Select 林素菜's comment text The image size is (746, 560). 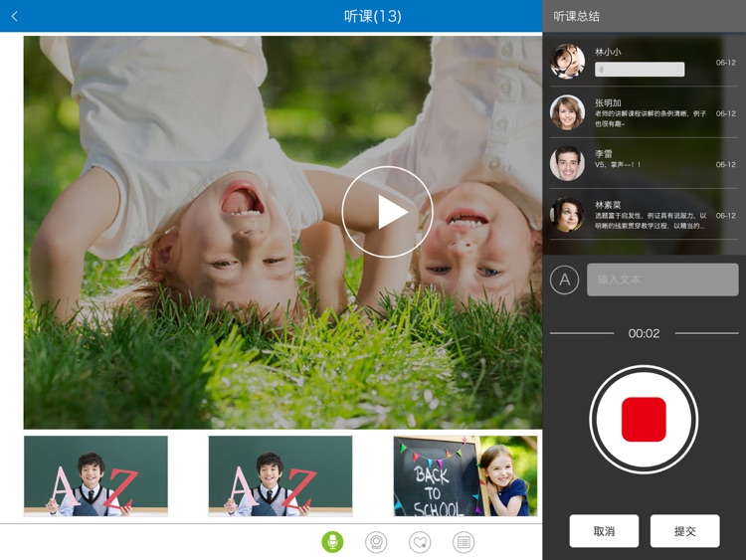tap(650, 221)
